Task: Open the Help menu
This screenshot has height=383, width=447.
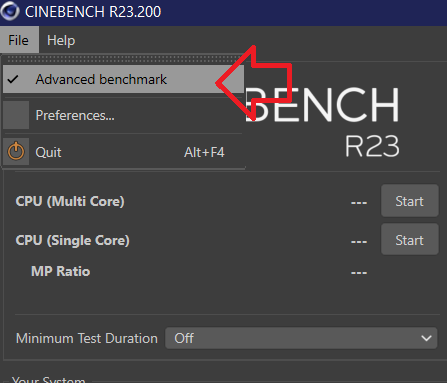Action: (x=61, y=40)
